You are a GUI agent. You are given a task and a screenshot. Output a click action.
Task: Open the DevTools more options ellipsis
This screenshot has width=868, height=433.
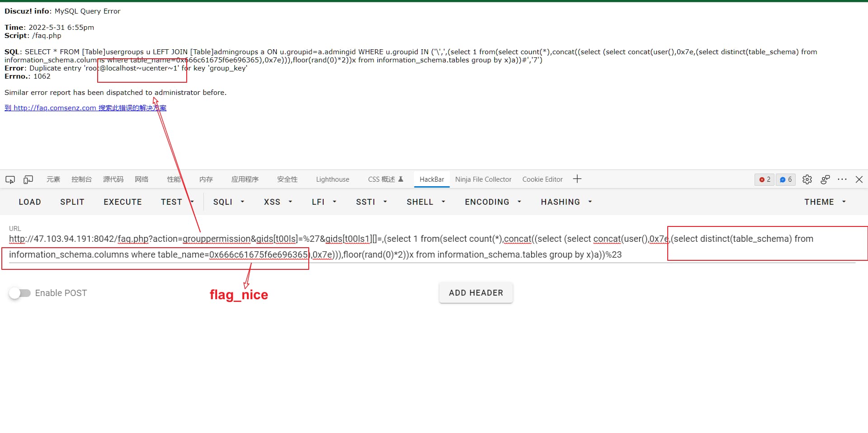(x=842, y=179)
